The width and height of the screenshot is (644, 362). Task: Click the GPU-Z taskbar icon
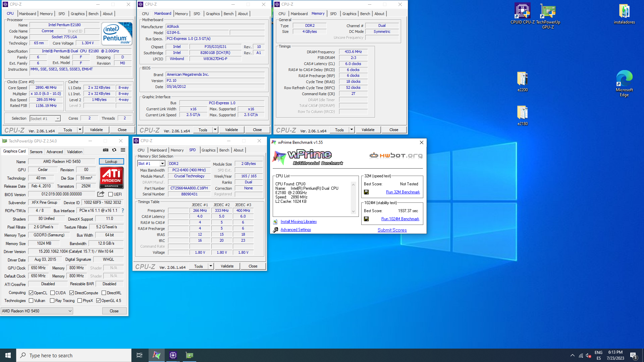(190, 355)
